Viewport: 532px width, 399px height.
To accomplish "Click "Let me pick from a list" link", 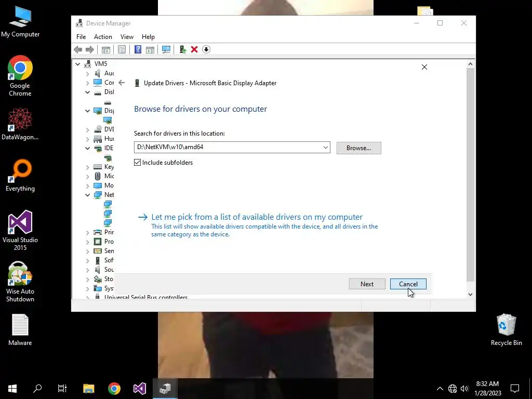I will [257, 217].
